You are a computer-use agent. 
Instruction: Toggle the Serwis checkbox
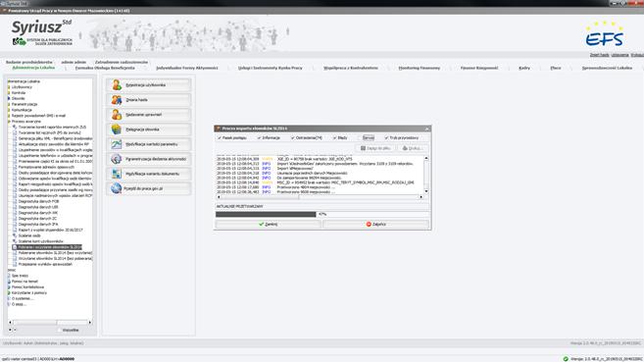360,138
